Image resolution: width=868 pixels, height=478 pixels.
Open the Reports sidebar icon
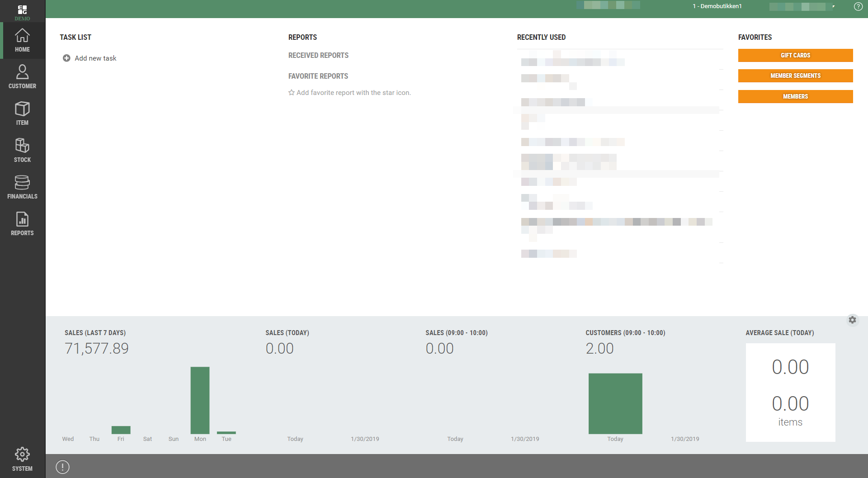(22, 223)
